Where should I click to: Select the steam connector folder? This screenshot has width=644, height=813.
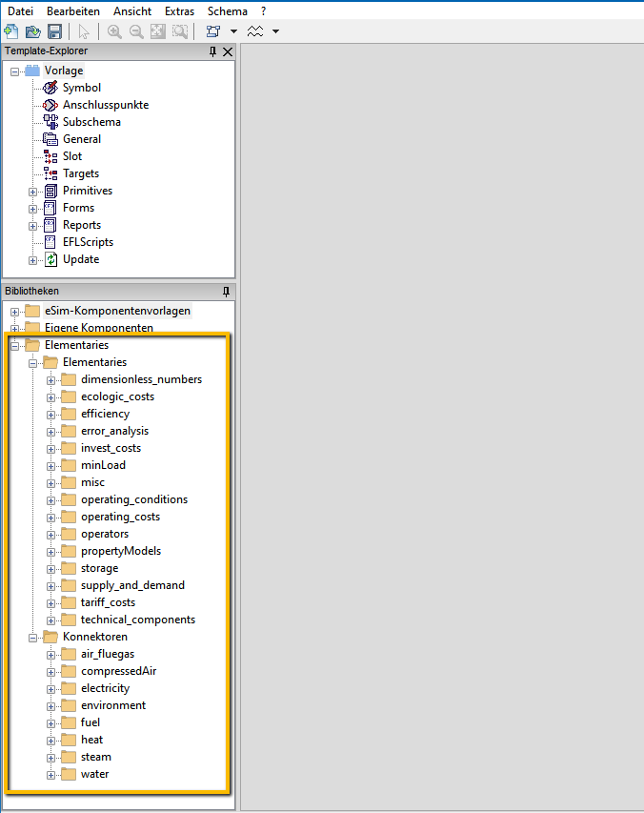point(96,757)
